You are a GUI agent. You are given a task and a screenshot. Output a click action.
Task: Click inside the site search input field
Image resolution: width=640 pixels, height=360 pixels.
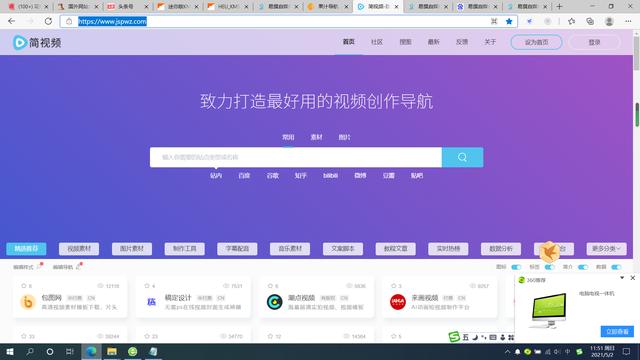[x=296, y=157]
